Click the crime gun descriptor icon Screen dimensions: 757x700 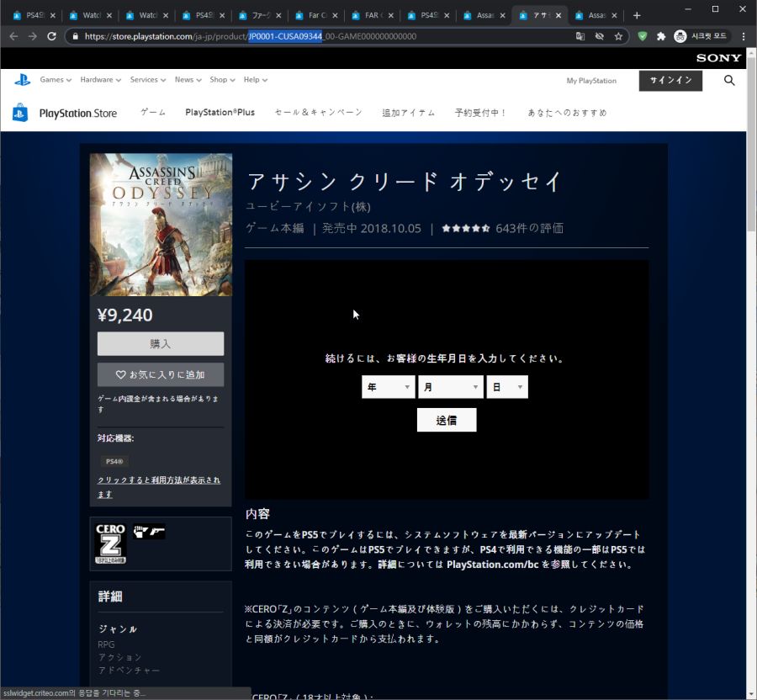[x=157, y=532]
